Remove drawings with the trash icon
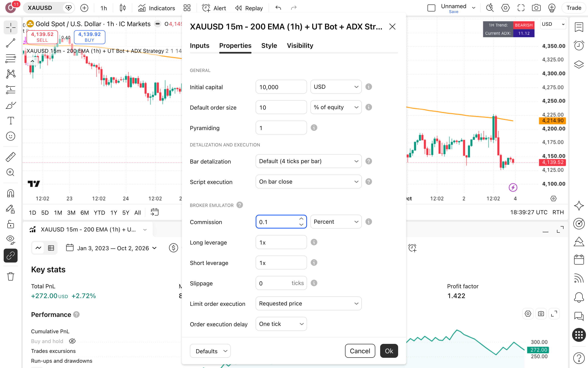This screenshot has width=588, height=368. coord(10,276)
